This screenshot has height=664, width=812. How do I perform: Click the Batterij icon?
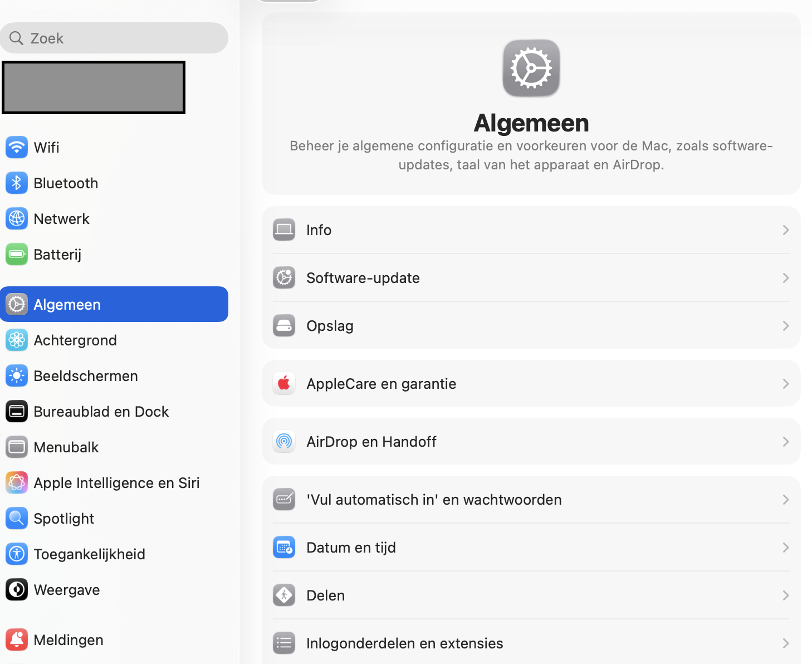click(x=17, y=254)
